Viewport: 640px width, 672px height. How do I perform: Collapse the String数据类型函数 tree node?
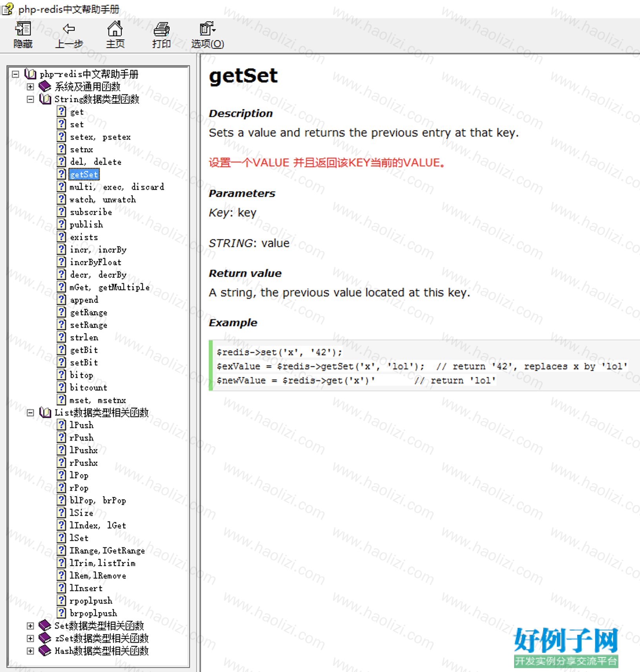(30, 99)
